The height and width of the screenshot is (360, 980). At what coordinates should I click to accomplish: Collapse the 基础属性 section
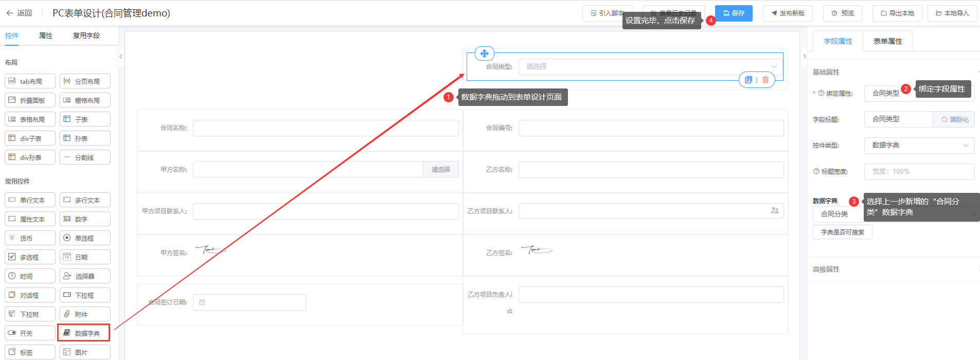click(x=894, y=72)
